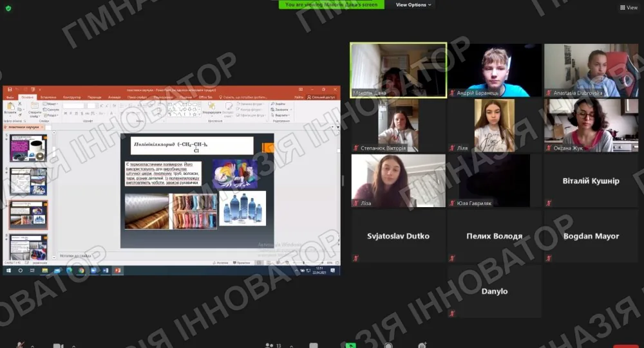Select Оксана Жук video tile
This screenshot has width=644, height=348.
click(591, 125)
